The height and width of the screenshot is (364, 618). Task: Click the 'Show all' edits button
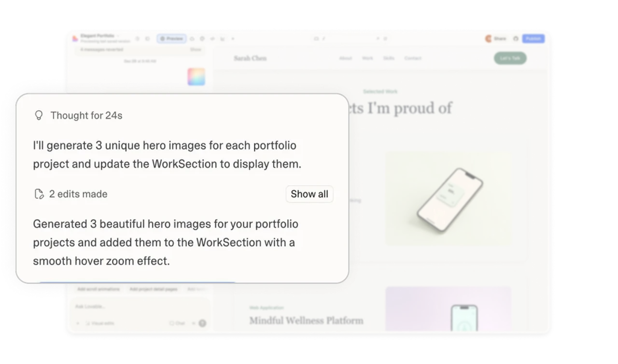tap(309, 194)
